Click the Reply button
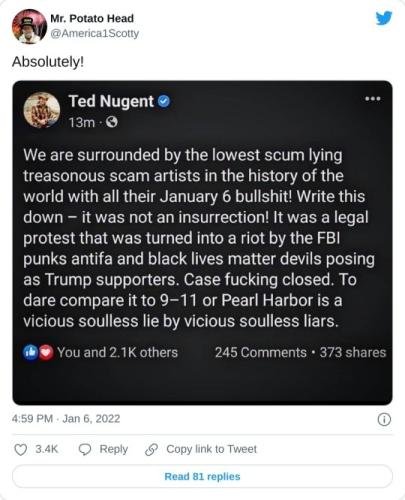Viewport: 405px width, 500px height. (103, 449)
